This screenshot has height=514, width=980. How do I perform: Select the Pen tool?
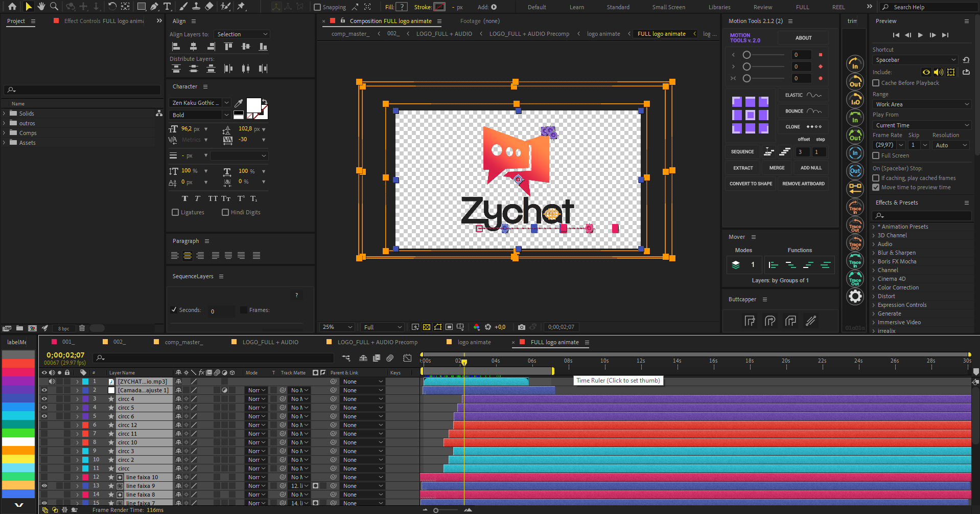[x=154, y=7]
